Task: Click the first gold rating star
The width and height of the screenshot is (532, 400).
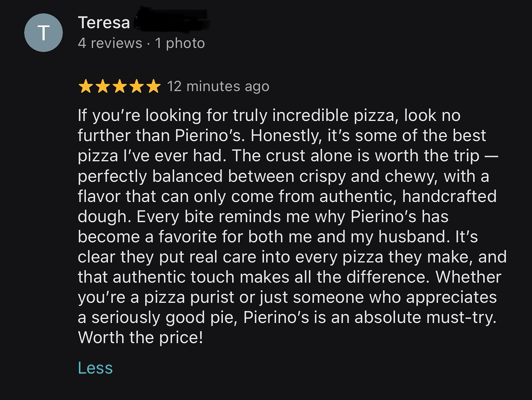Action: [x=85, y=86]
